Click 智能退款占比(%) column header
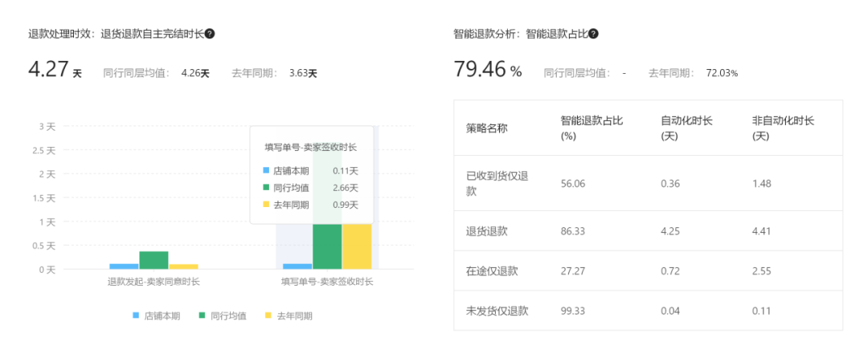 pos(592,128)
